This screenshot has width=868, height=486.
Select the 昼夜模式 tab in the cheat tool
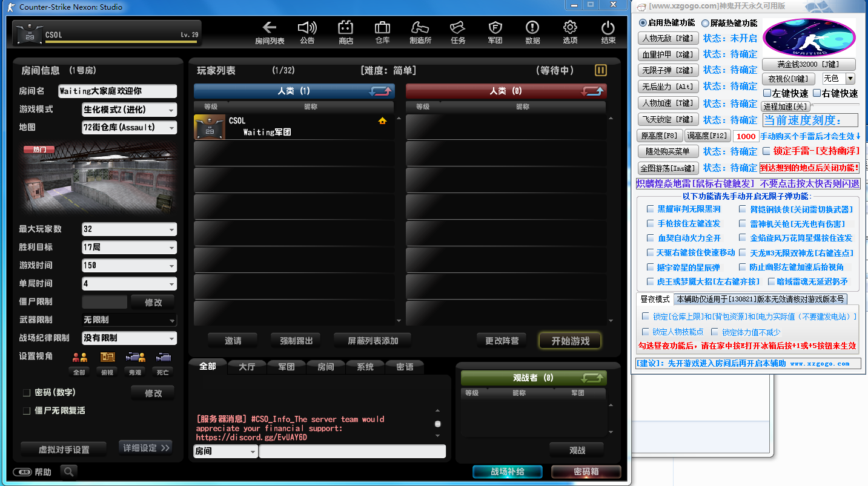pos(655,300)
